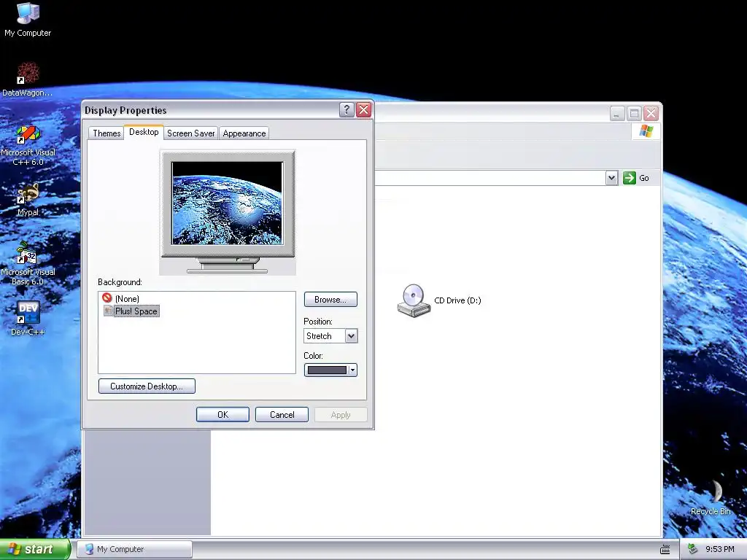Open the Customize Desktop... dialog
747x560 pixels.
147,386
